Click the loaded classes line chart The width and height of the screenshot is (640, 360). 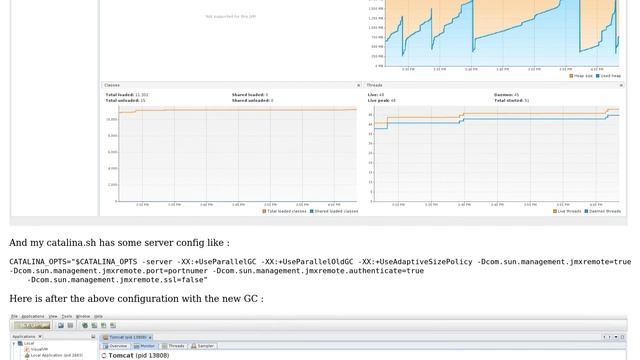[x=238, y=153]
